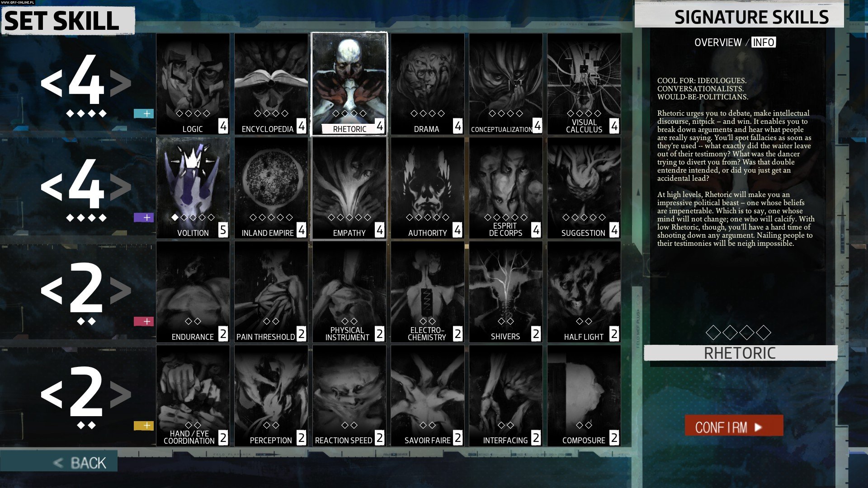Decrease the Physique attribute with left arrow
Screen dimensions: 868x488
pos(51,291)
